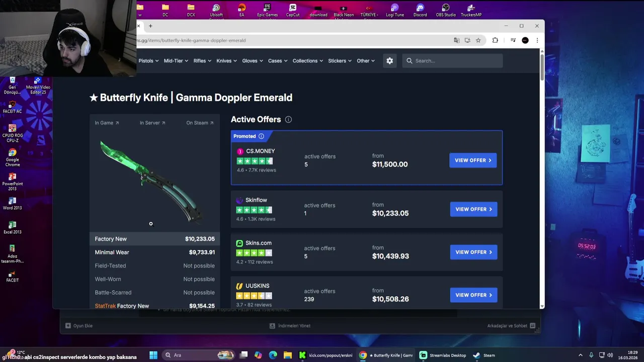Image resolution: width=644 pixels, height=362 pixels.
Task: Expand the Pistols category dropdown
Action: pyautogui.click(x=148, y=61)
